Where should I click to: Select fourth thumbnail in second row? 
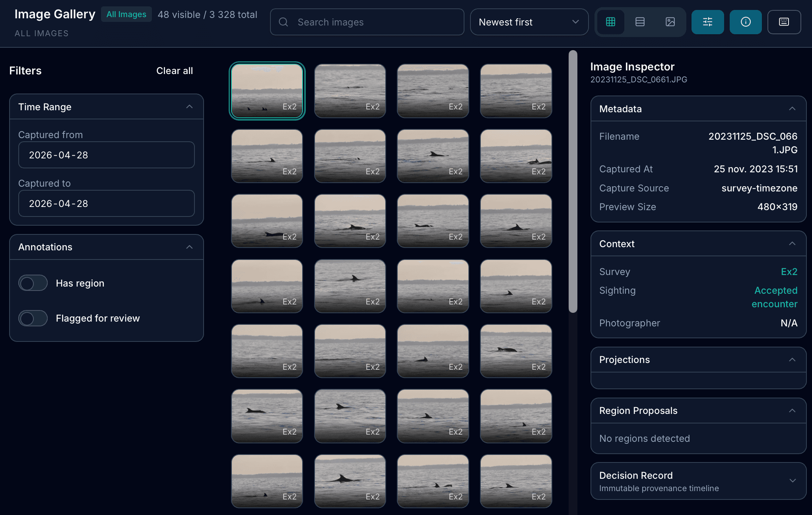click(516, 156)
